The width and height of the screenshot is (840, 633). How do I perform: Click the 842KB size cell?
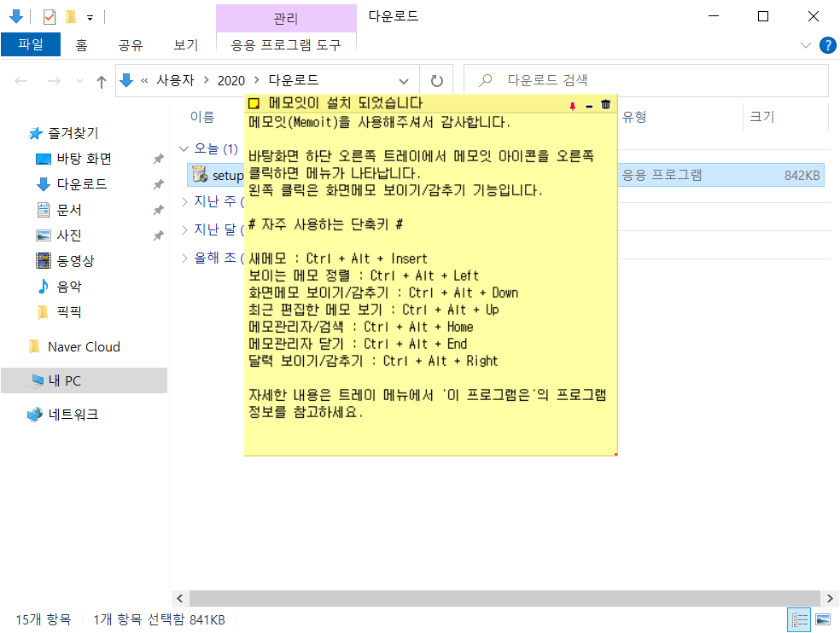[802, 175]
